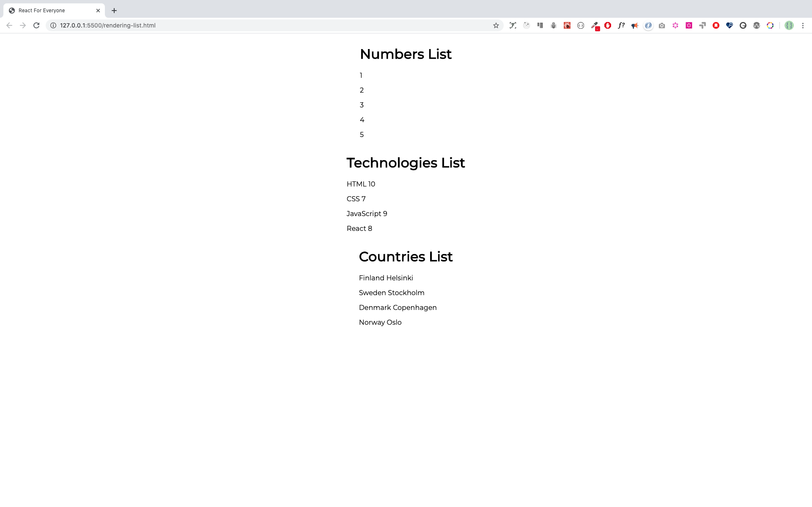
Task: Open the grey W circle extension
Action: click(757, 25)
